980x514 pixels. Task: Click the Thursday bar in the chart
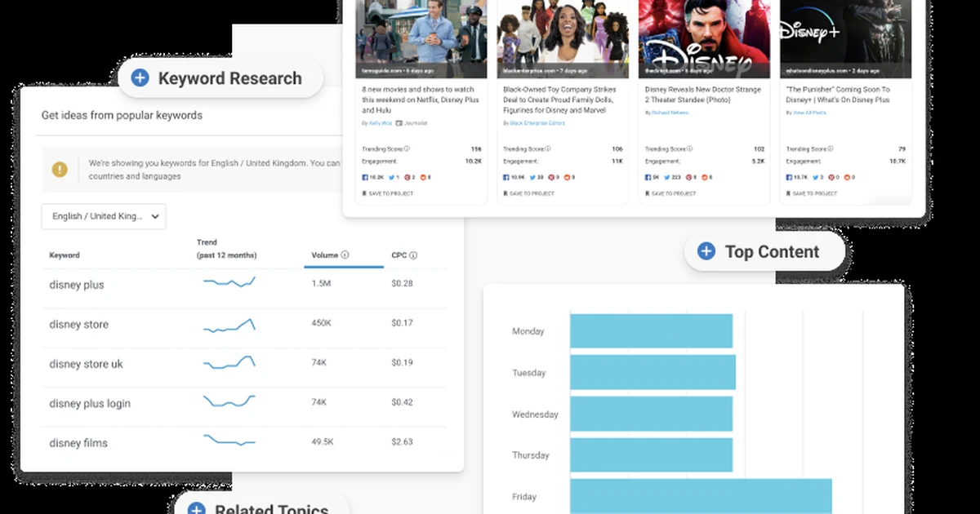tap(651, 454)
